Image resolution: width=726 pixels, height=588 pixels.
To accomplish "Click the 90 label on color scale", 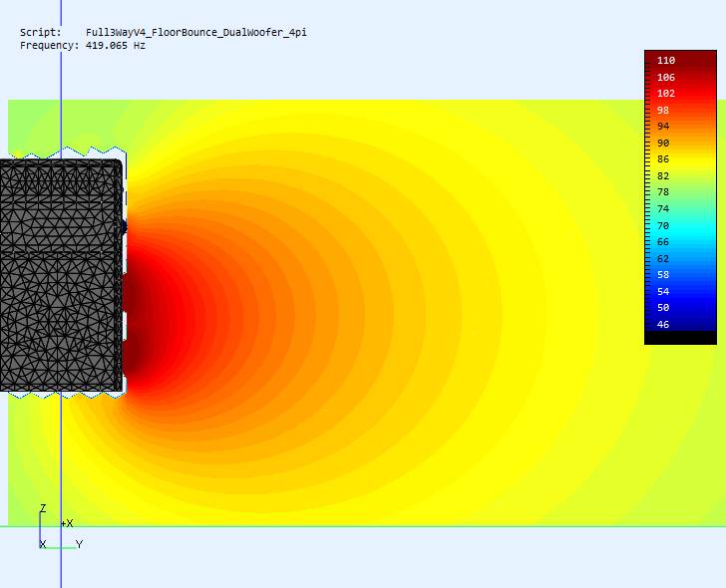I will click(663, 143).
